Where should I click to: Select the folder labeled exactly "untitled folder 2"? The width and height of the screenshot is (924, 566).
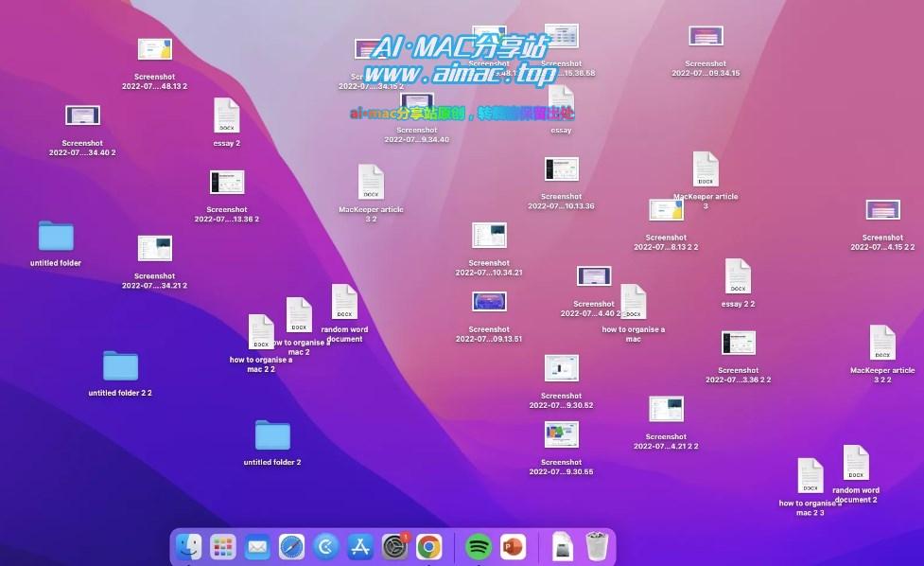pyautogui.click(x=272, y=435)
